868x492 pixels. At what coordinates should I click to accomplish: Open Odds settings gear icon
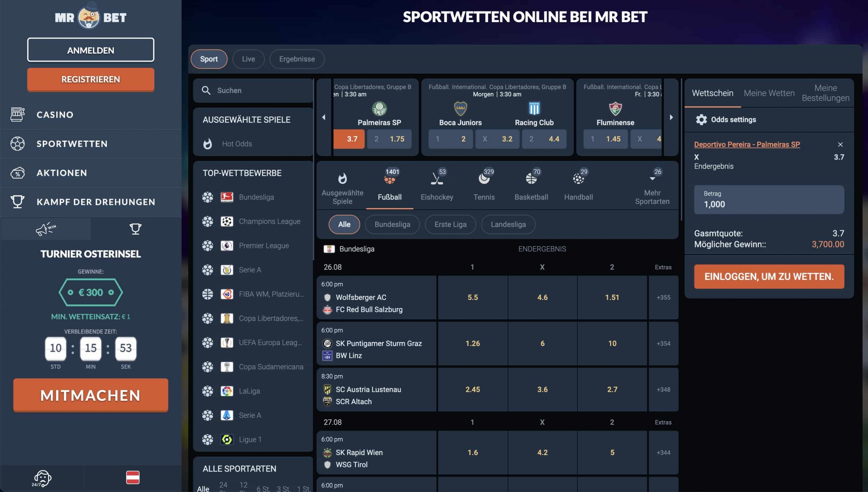pyautogui.click(x=701, y=119)
